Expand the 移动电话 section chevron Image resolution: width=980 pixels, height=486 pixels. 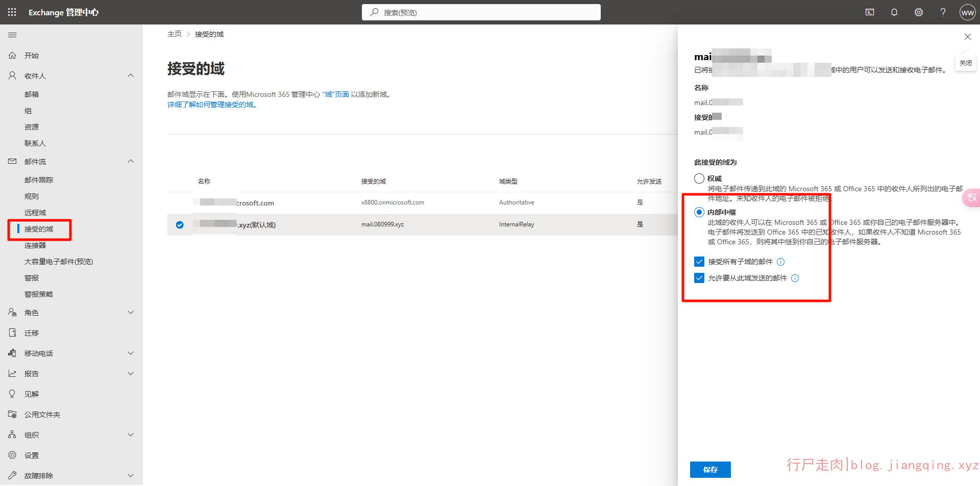[131, 353]
